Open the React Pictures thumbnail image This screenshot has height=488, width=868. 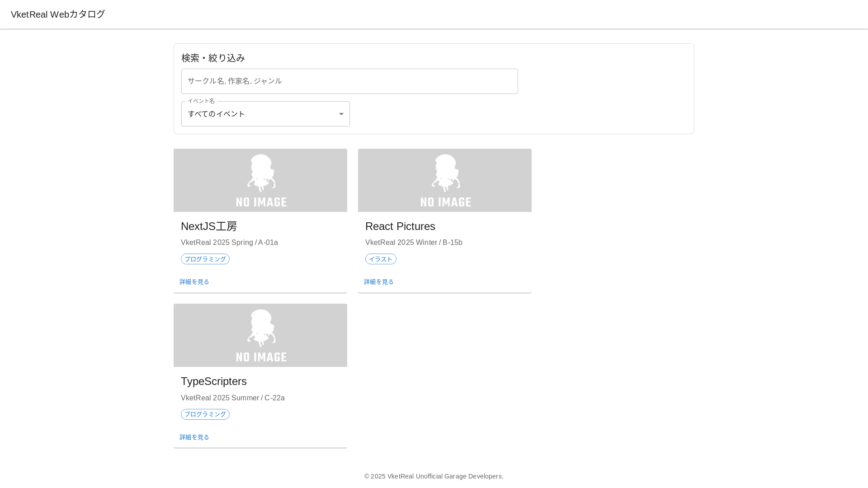click(x=445, y=180)
